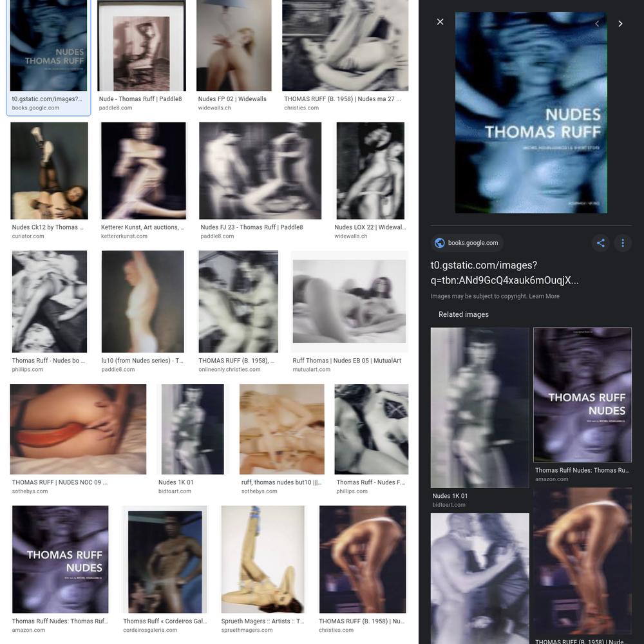Click widewalls.ch under 'Nudes FP 02'

(x=214, y=108)
